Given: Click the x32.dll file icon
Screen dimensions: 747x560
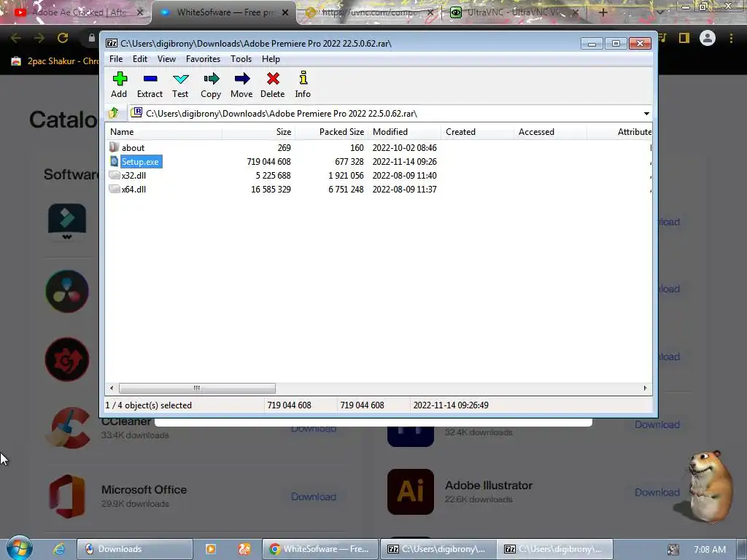Looking at the screenshot, I should (115, 175).
